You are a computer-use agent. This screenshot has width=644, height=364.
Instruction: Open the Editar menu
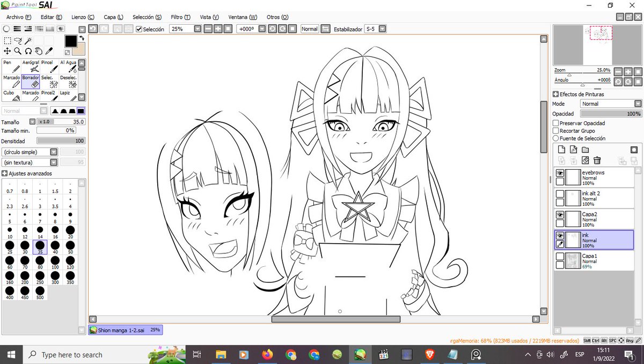point(52,17)
